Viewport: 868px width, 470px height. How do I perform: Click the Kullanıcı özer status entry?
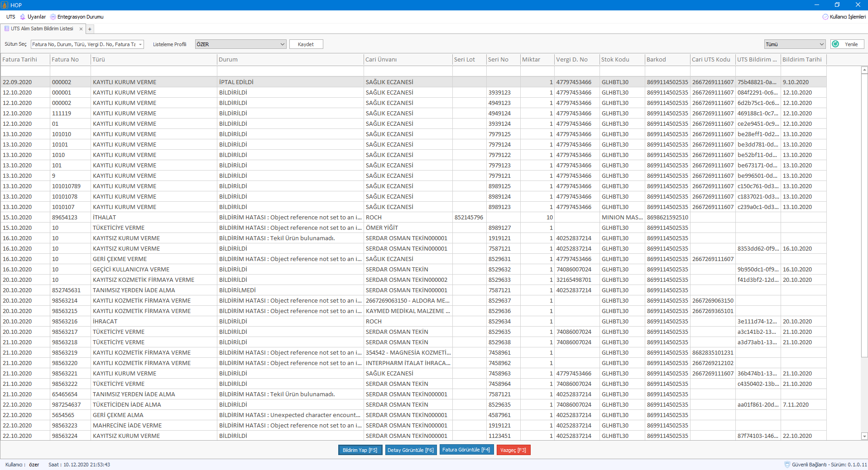pyautogui.click(x=22, y=465)
